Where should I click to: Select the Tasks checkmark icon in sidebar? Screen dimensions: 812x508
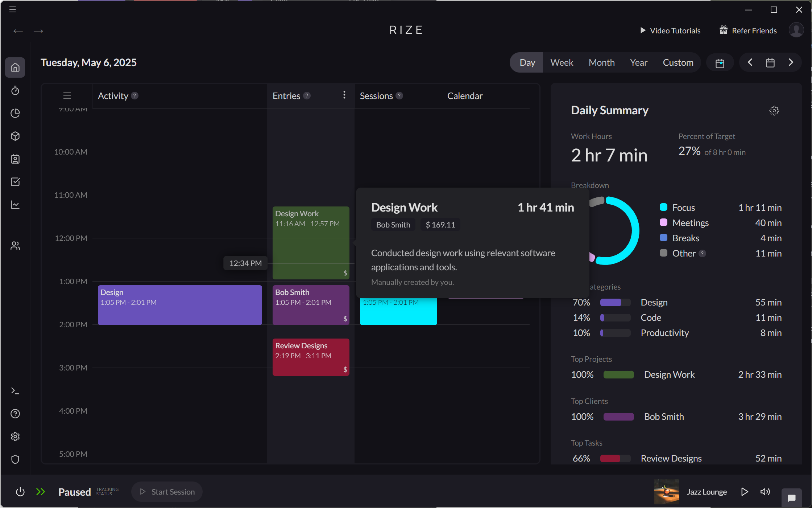click(15, 182)
